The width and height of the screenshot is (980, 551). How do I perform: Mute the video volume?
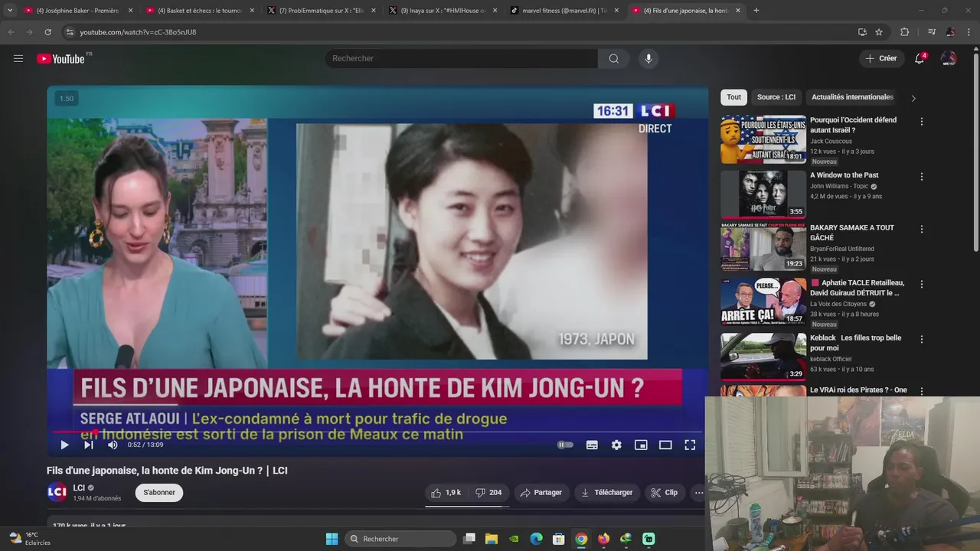pyautogui.click(x=113, y=445)
